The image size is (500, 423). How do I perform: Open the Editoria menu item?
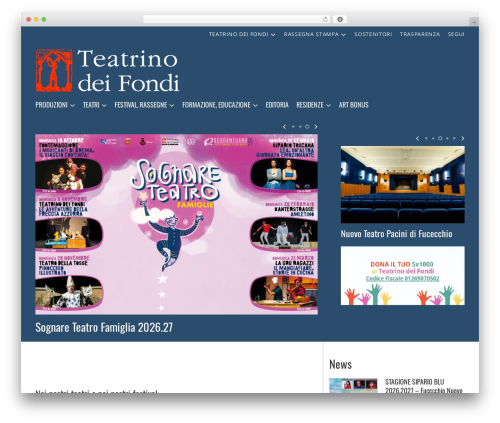[x=277, y=105]
